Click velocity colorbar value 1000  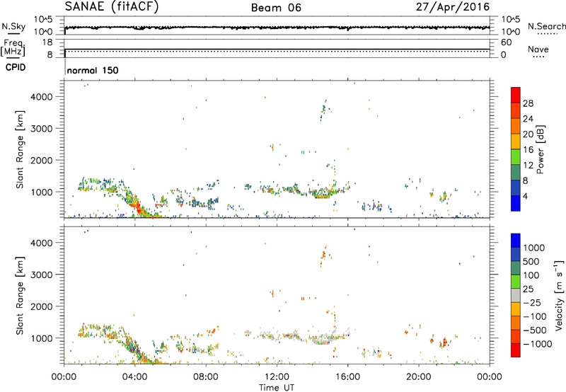pos(533,248)
